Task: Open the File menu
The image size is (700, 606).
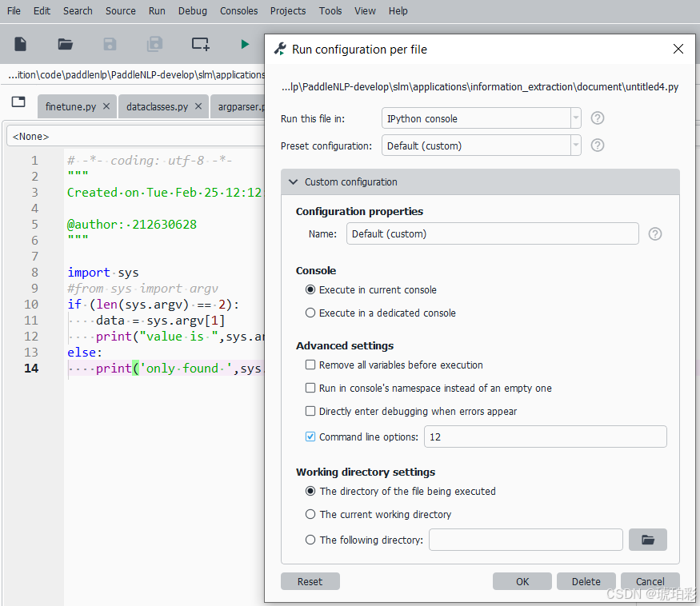Action: [14, 10]
